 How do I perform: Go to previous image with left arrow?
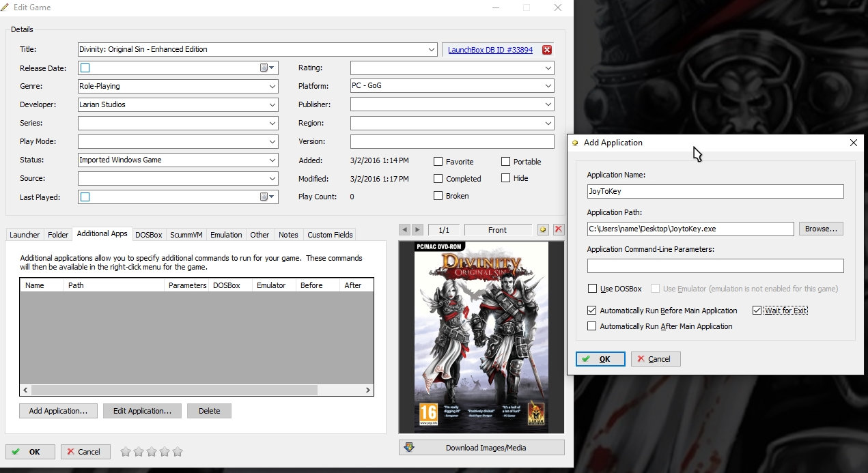(x=406, y=230)
